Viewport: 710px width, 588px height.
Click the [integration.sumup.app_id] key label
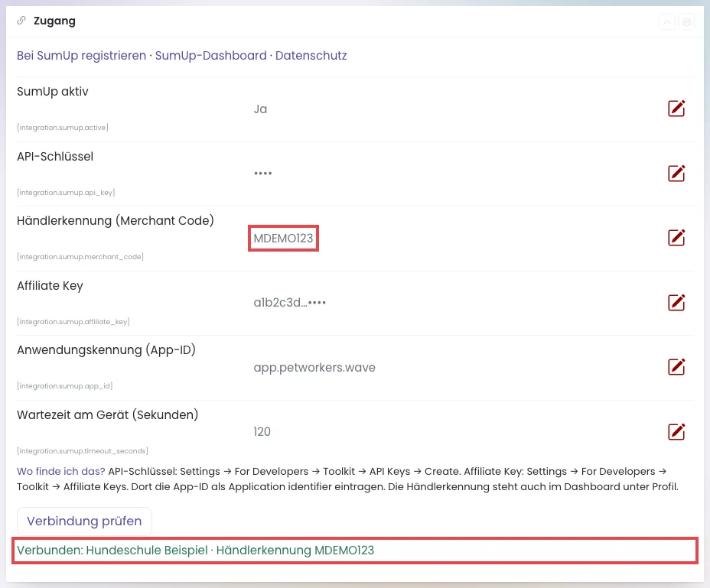coord(65,385)
